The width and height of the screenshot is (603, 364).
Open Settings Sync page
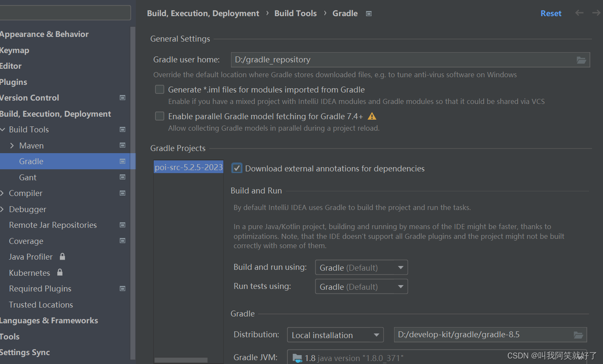point(25,352)
